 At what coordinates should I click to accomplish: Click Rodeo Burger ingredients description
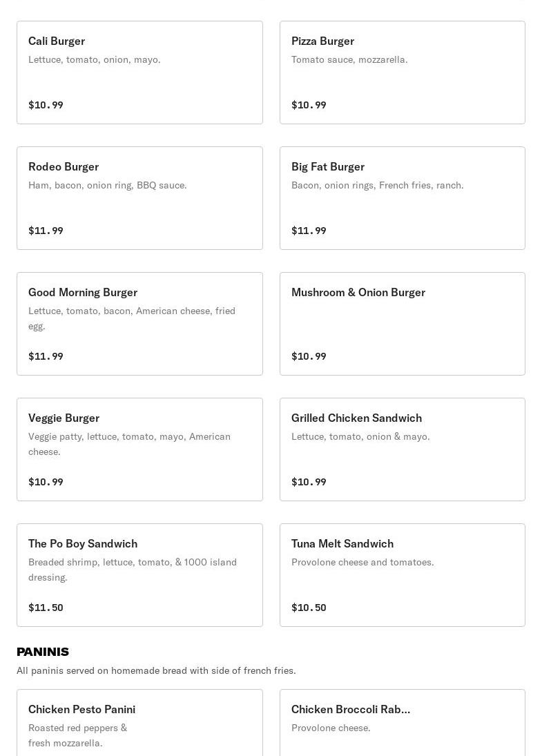tap(108, 185)
